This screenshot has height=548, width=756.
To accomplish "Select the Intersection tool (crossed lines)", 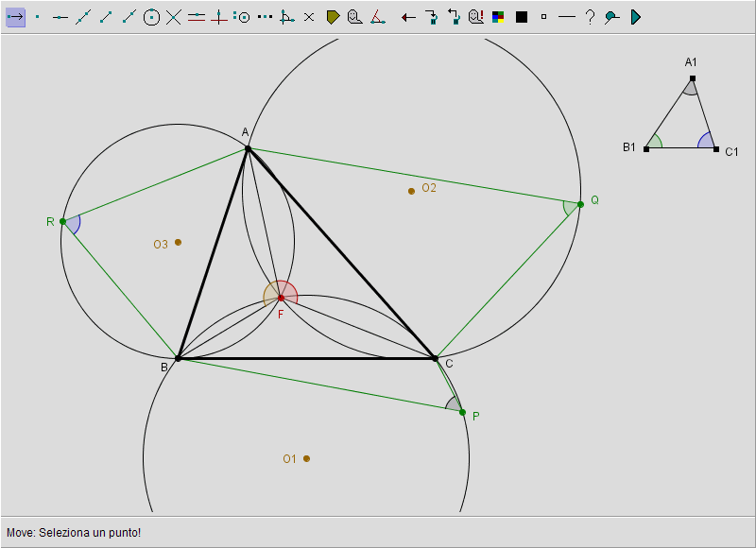I will pos(174,17).
